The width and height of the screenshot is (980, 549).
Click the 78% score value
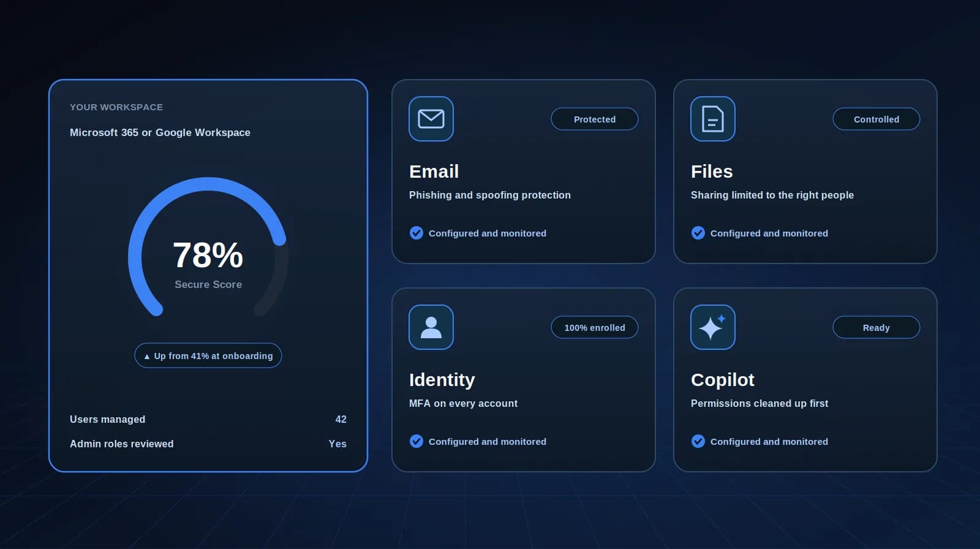[x=208, y=255]
